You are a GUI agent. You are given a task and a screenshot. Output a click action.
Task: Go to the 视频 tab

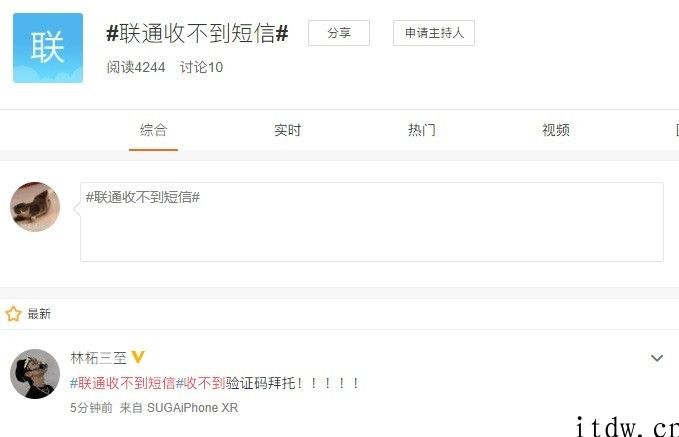(x=556, y=130)
